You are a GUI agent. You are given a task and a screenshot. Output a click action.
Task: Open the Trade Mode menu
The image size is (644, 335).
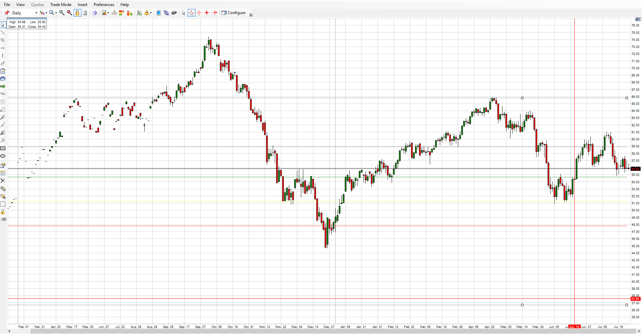[x=61, y=4]
